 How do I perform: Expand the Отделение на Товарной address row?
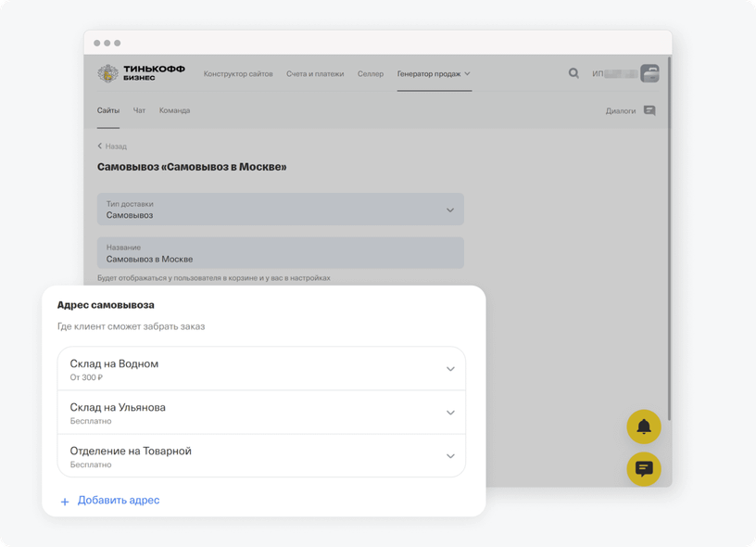coord(261,456)
